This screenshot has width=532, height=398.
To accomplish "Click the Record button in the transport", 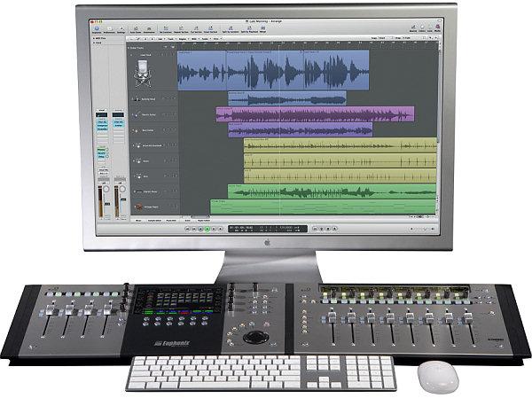I will point(221,229).
